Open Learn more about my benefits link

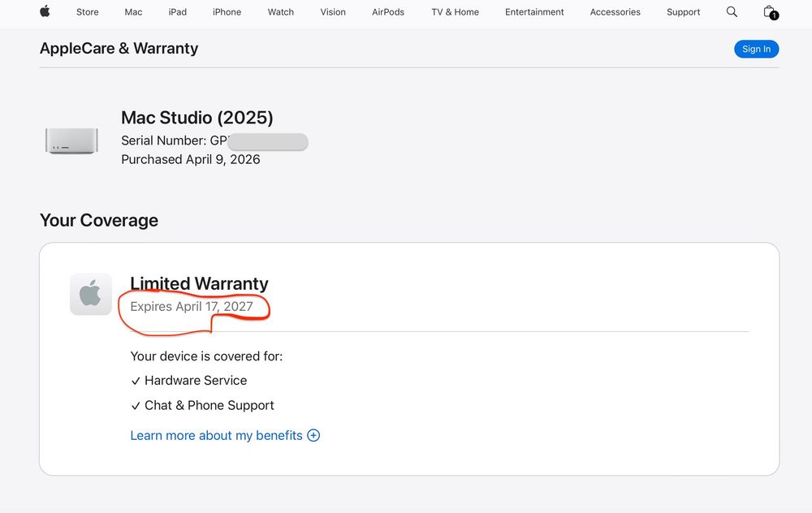pyautogui.click(x=217, y=435)
